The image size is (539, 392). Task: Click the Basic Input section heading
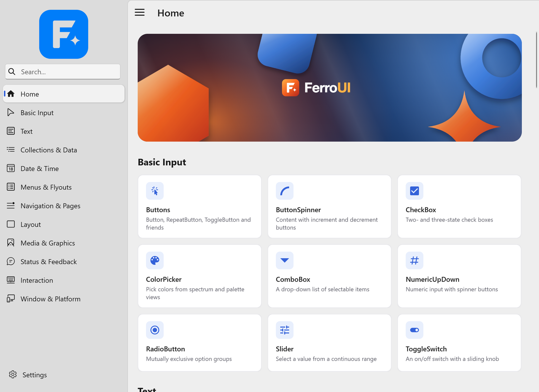point(162,162)
